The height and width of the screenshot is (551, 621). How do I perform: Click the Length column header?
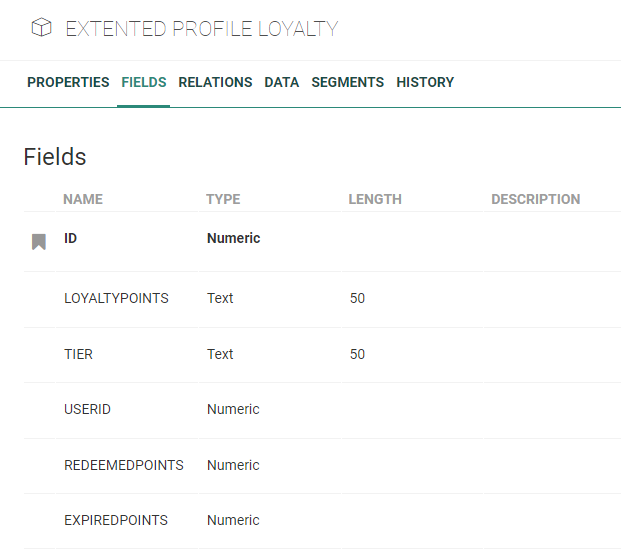coord(375,199)
